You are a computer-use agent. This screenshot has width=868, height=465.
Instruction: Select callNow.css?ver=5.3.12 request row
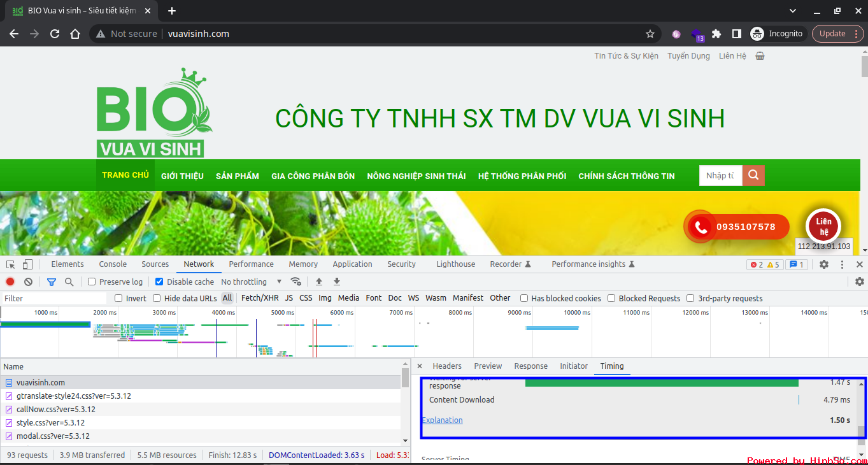tap(201, 410)
